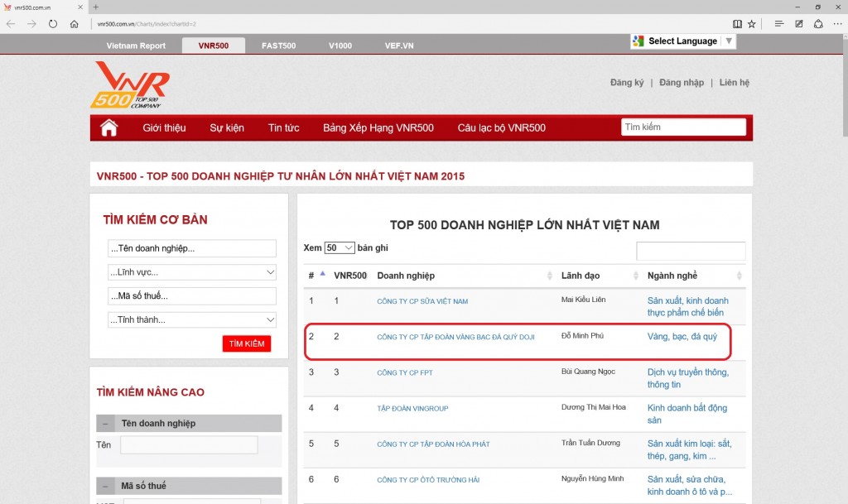This screenshot has width=848, height=504.
Task: Open the browser Hub menu
Action: pos(778,24)
